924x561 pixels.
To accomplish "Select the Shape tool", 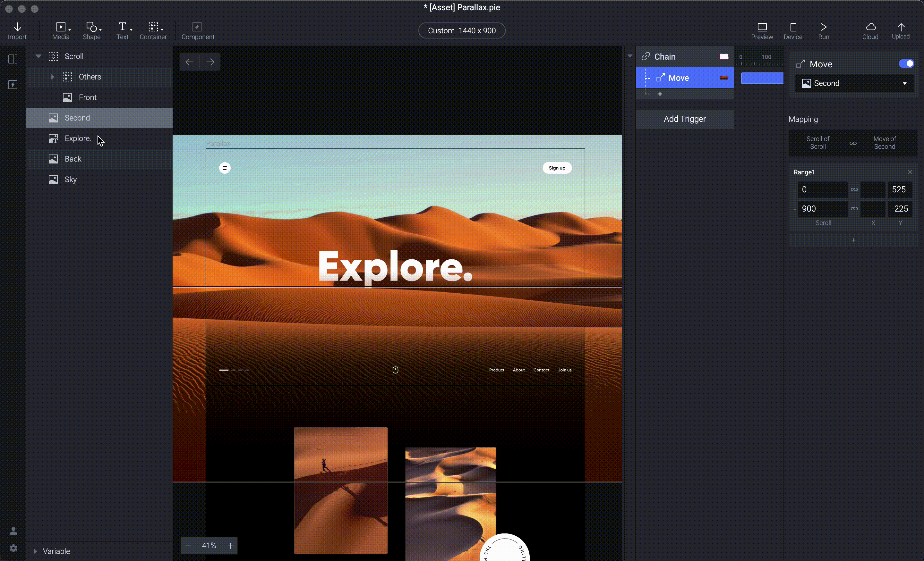I will 92,30.
